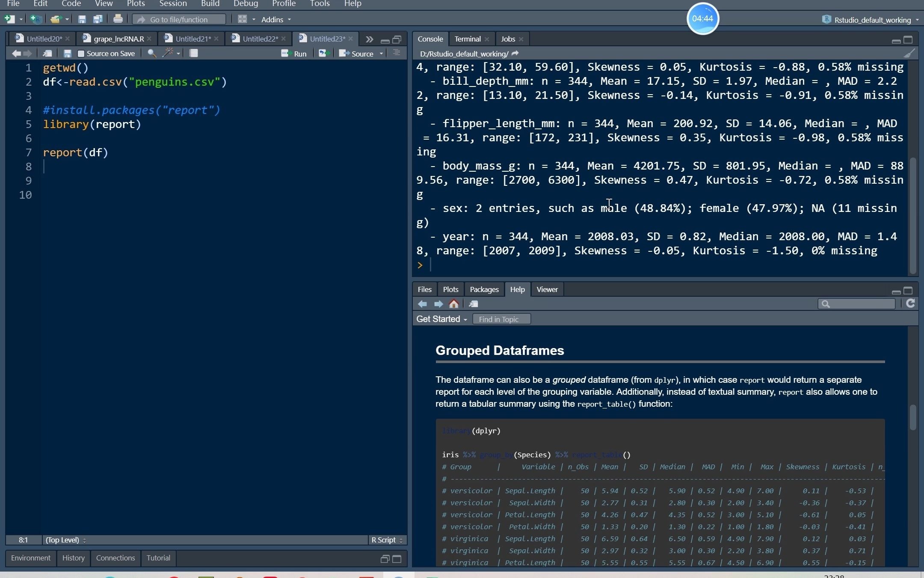
Task: Click the Run button in the editor toolbar
Action: click(294, 54)
